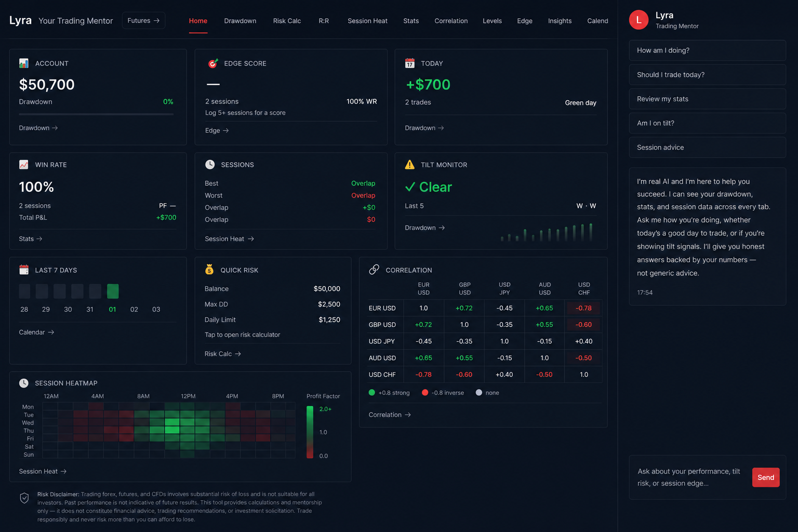Click the EUR USD / GBP USD +0.72 cell

[464, 308]
